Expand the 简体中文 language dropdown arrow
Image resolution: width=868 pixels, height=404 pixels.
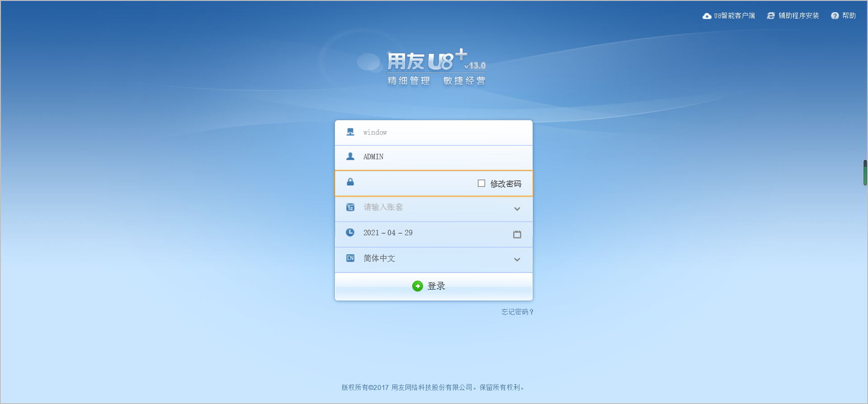(517, 260)
